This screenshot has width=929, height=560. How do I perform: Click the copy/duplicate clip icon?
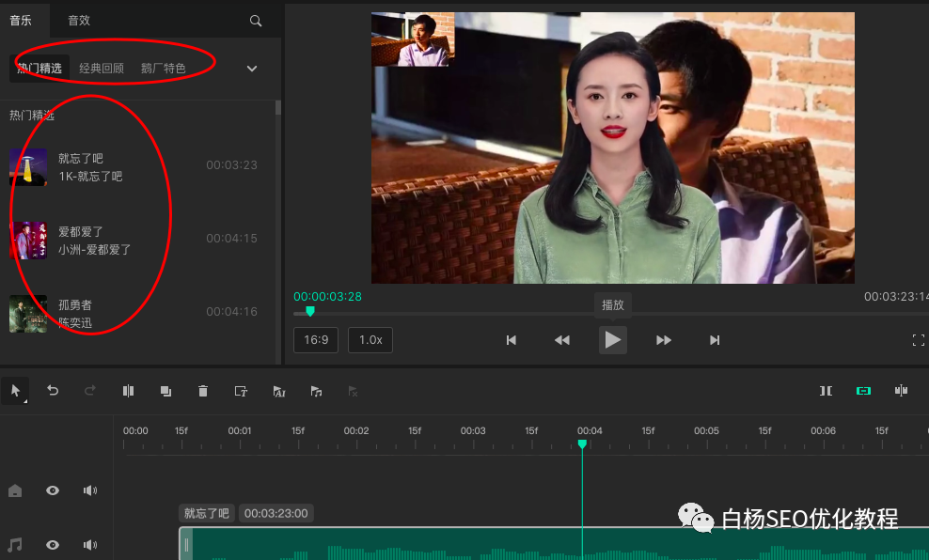(x=165, y=391)
